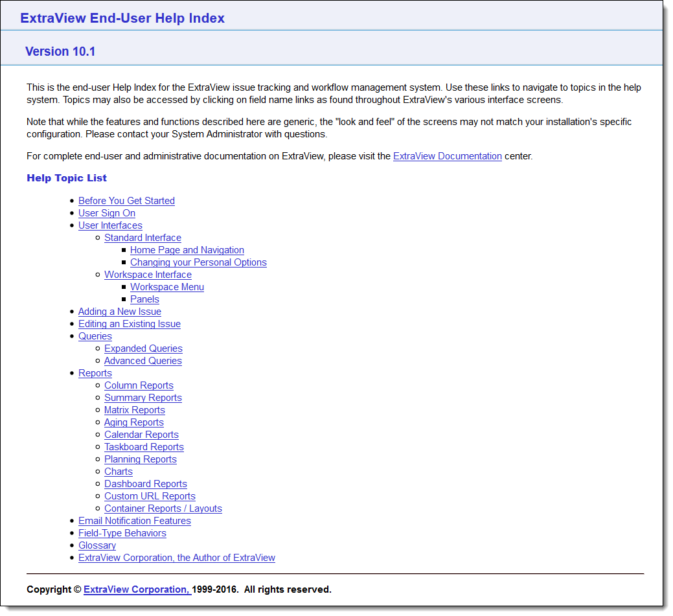The width and height of the screenshot is (673, 616).
Task: Click Changing your Personal Options link
Action: point(198,263)
